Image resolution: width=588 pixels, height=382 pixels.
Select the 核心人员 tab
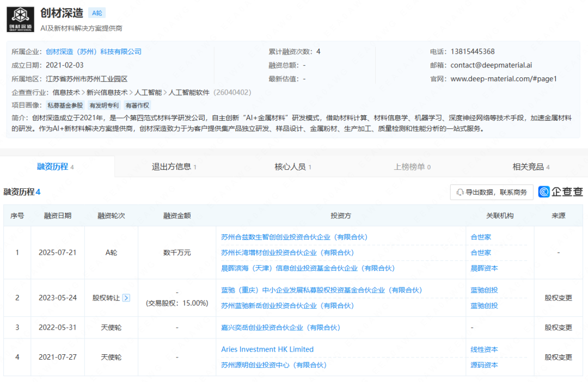(x=293, y=167)
